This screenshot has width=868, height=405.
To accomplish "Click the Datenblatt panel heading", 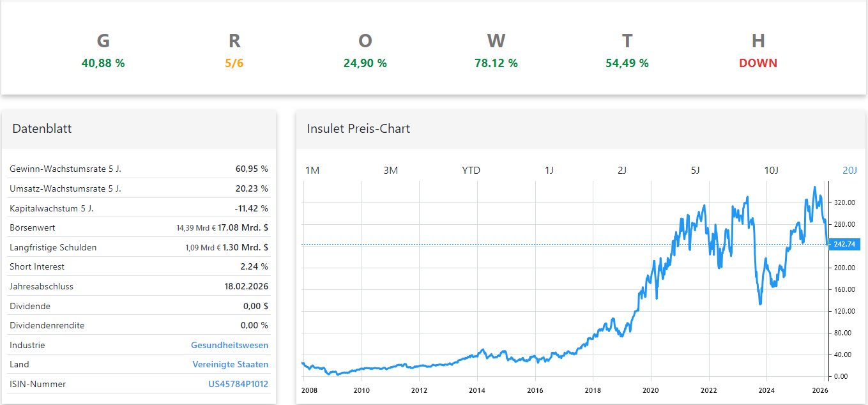I will pos(42,128).
